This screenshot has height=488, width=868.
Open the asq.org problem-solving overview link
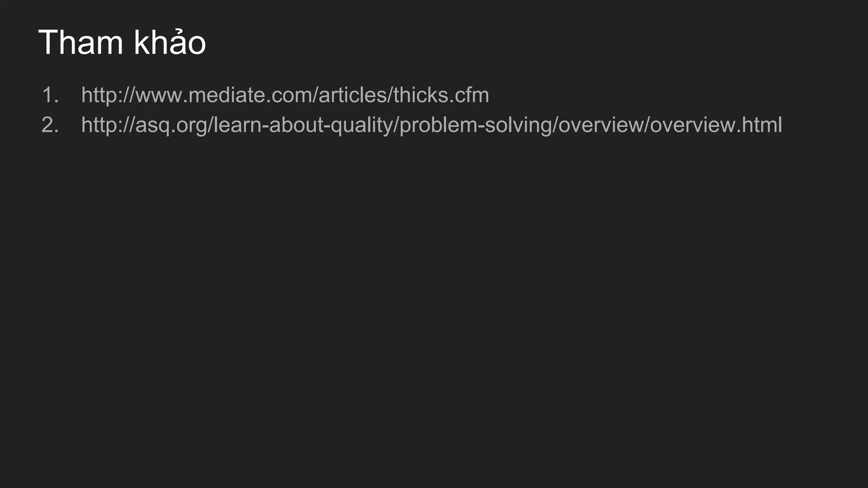click(x=431, y=125)
